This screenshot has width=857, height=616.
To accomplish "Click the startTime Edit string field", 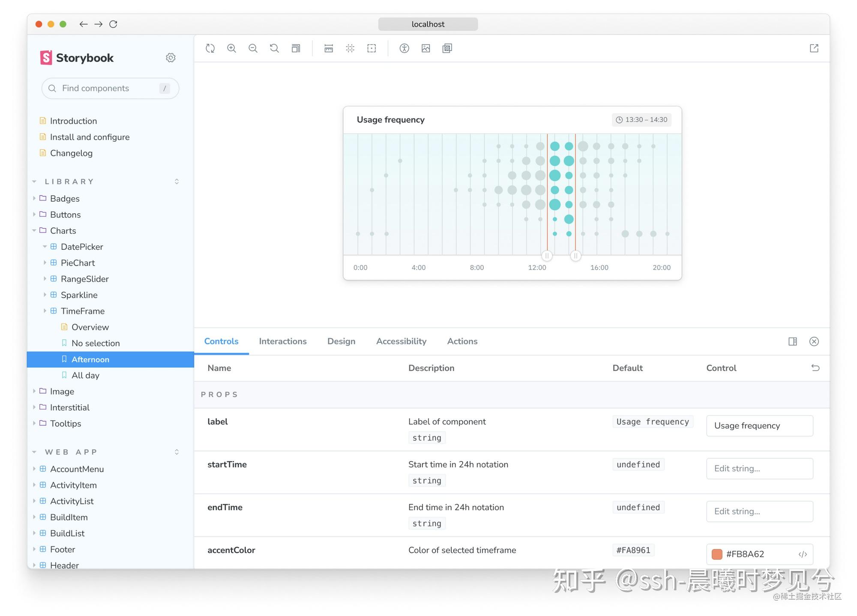I will [759, 469].
